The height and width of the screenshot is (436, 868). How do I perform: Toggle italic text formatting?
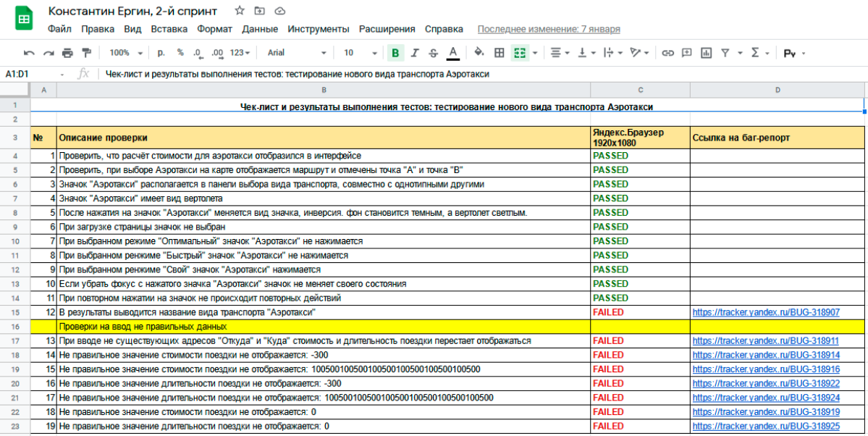414,53
